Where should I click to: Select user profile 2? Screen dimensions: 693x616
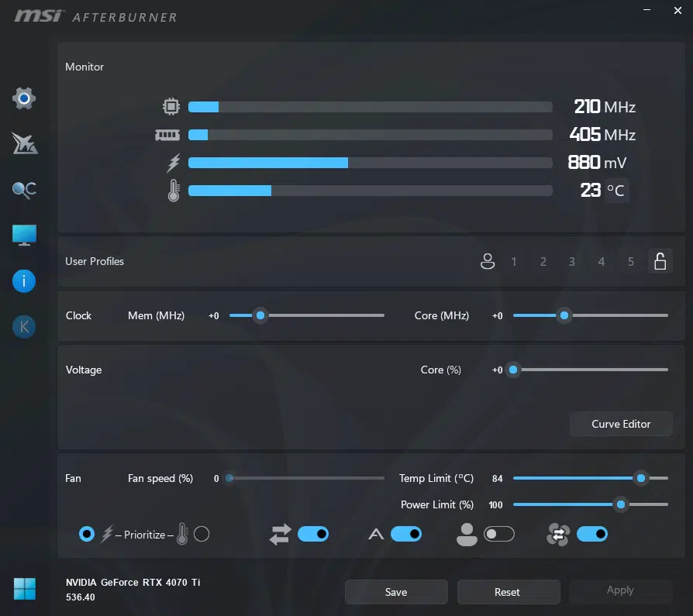pos(543,262)
